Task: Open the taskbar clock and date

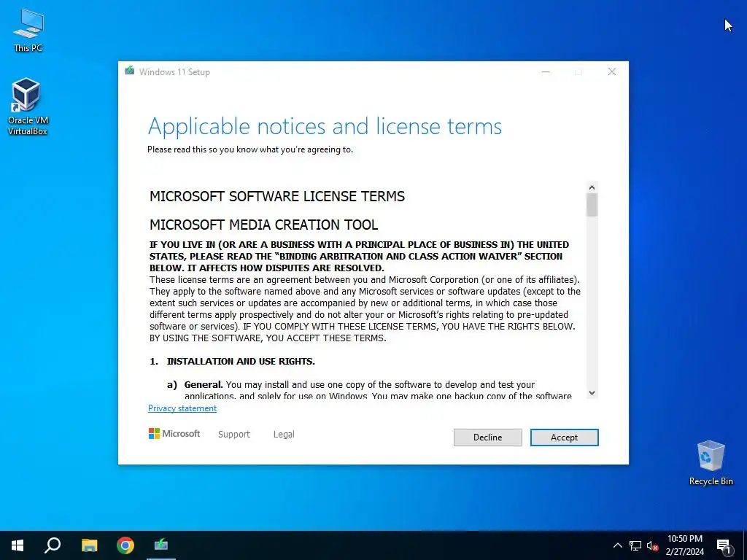Action: [x=684, y=545]
